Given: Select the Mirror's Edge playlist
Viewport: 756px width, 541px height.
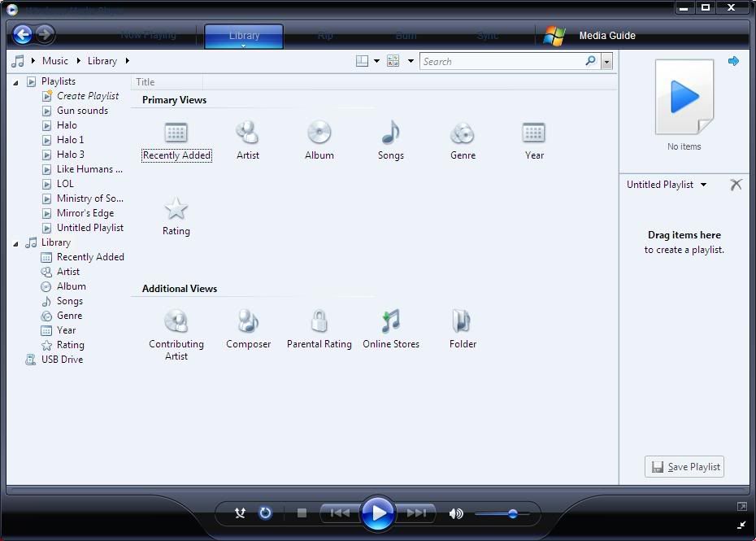Looking at the screenshot, I should [x=85, y=213].
